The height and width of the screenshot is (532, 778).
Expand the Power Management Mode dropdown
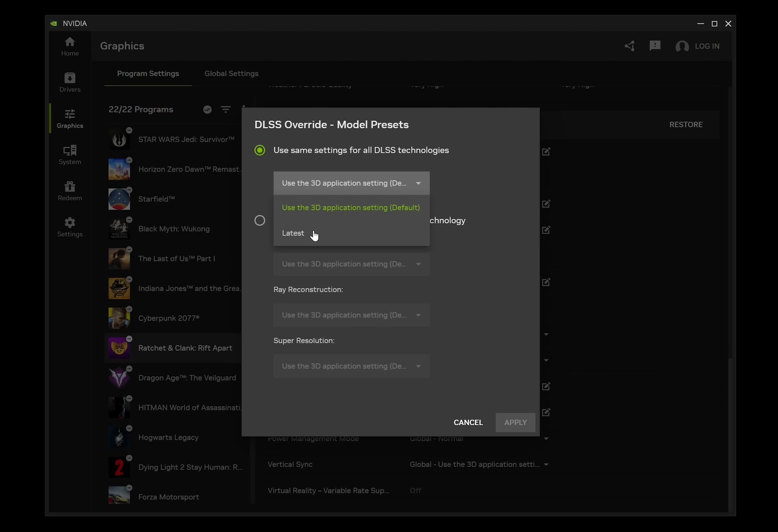pos(546,439)
